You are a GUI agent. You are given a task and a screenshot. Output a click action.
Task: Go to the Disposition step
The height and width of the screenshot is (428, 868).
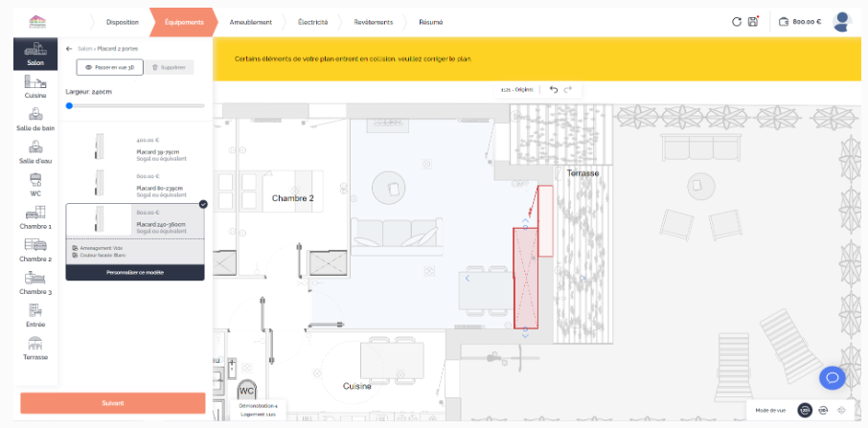coord(123,22)
